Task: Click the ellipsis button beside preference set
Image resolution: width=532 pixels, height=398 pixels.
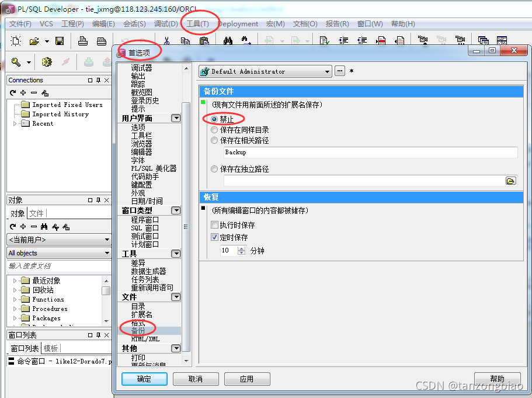Action: 340,71
